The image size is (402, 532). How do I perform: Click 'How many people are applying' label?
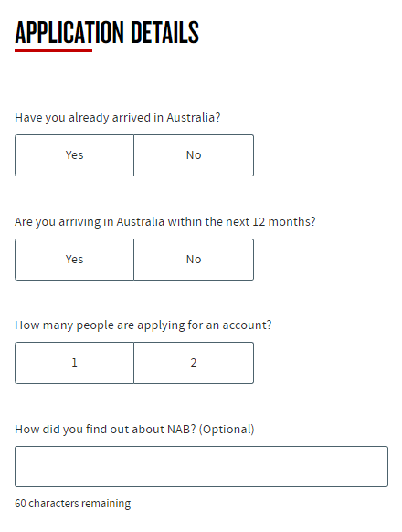click(x=143, y=325)
